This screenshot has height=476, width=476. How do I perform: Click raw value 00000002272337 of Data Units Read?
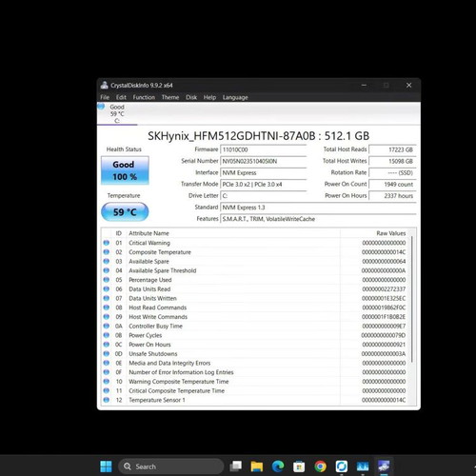pos(384,289)
